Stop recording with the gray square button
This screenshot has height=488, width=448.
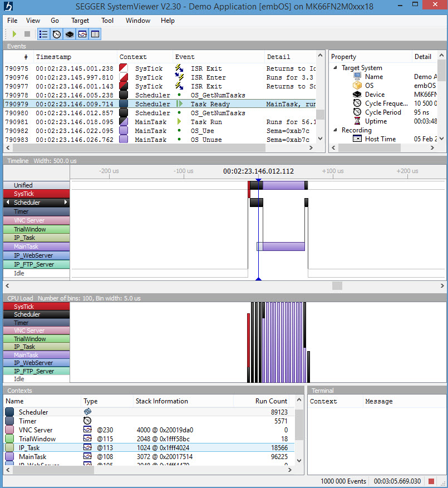[27, 34]
